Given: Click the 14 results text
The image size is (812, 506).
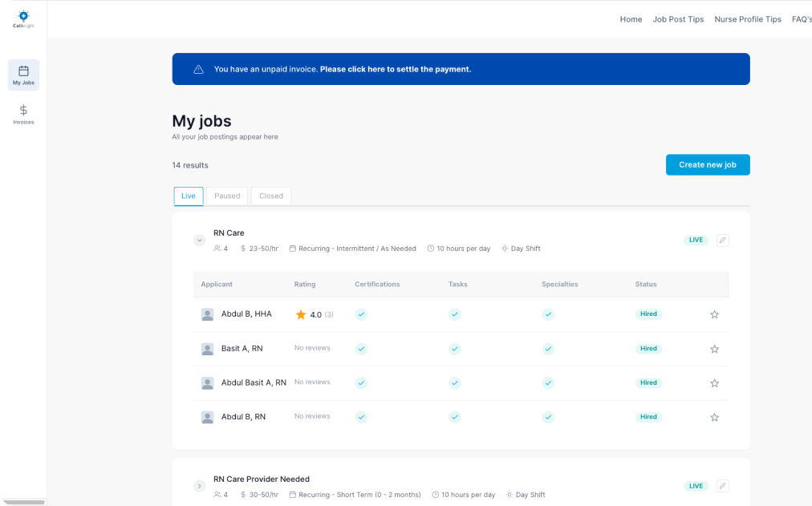Looking at the screenshot, I should tap(190, 165).
